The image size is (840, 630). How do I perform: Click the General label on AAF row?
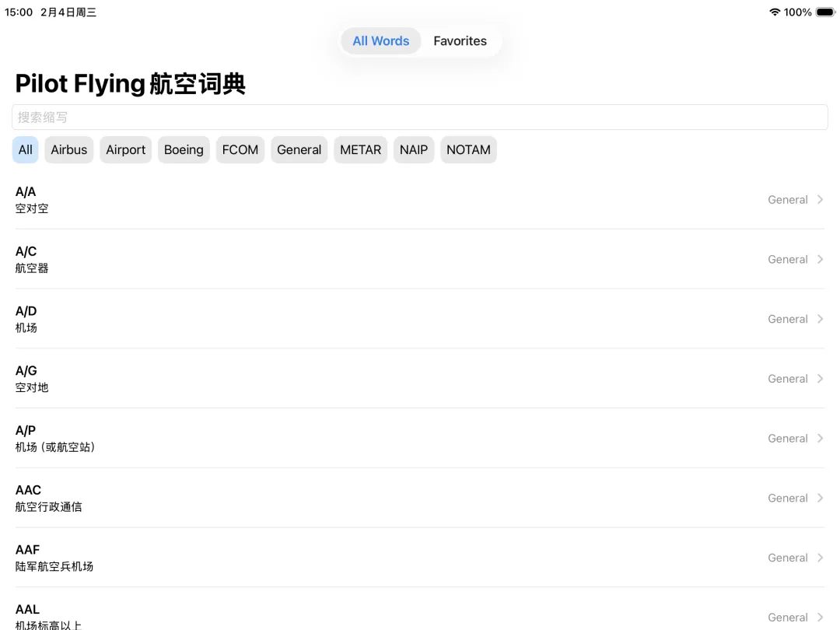[787, 558]
